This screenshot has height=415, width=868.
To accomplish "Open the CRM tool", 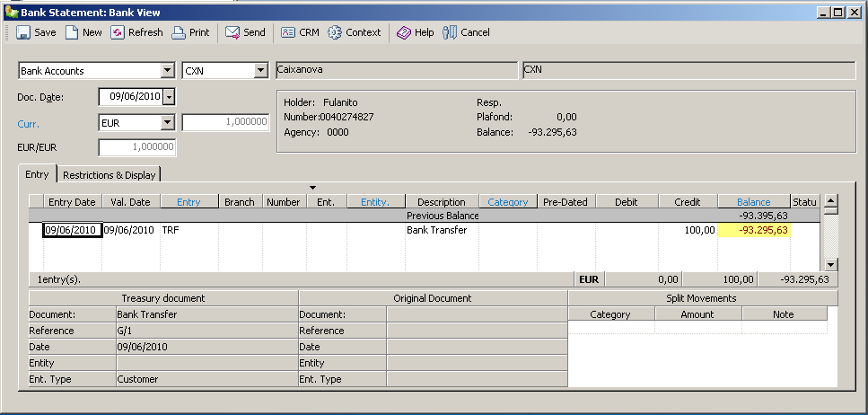I will [288, 32].
